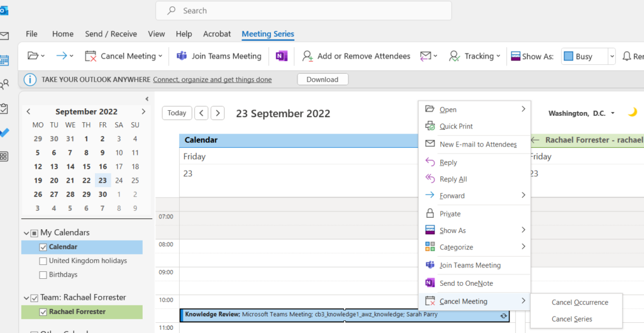The image size is (644, 333).
Task: Expand Forward submenu in context menu
Action: coord(523,195)
